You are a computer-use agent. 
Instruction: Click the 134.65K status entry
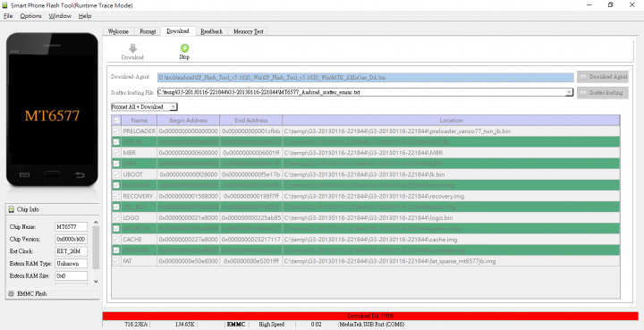coord(184,325)
